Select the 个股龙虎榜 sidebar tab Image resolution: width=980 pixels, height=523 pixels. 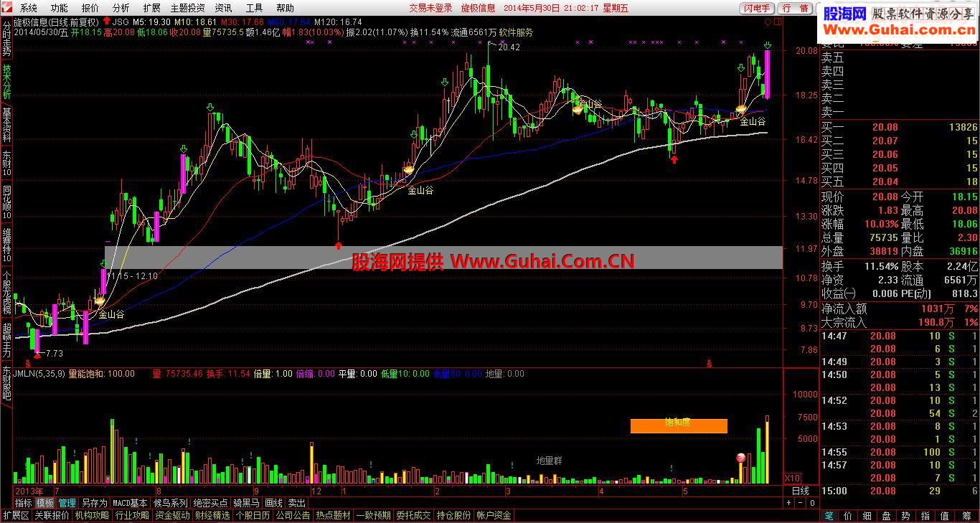coord(6,292)
